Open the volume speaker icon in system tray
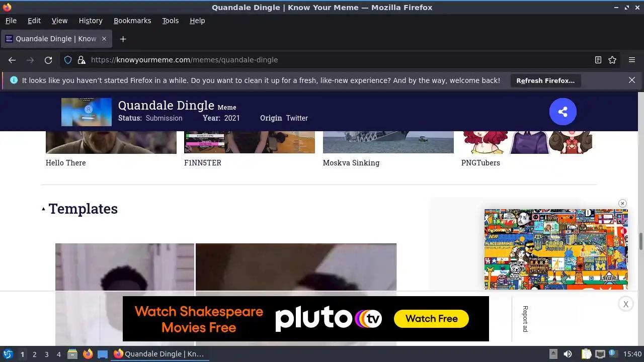The width and height of the screenshot is (644, 362). [568, 354]
